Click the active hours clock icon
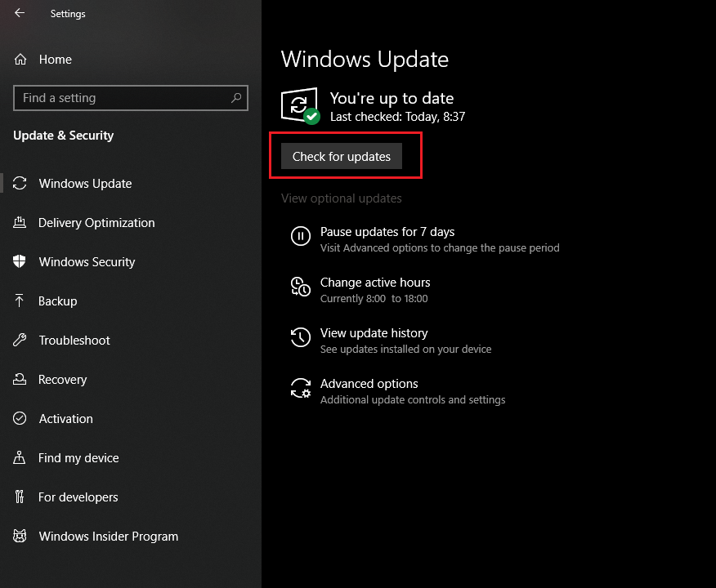716x588 pixels. tap(301, 287)
